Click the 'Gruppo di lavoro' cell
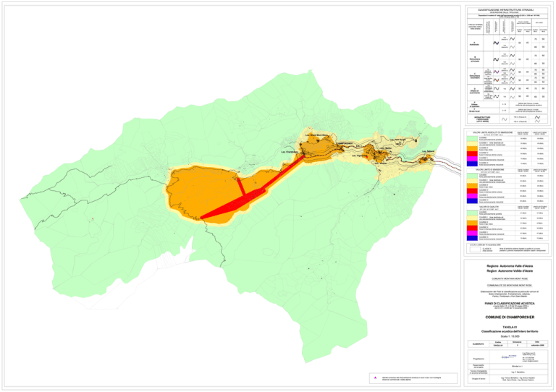This screenshot has height=392, width=556. click(x=478, y=379)
